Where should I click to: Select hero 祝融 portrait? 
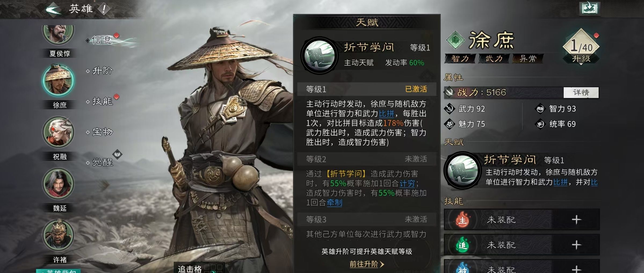coord(58,132)
